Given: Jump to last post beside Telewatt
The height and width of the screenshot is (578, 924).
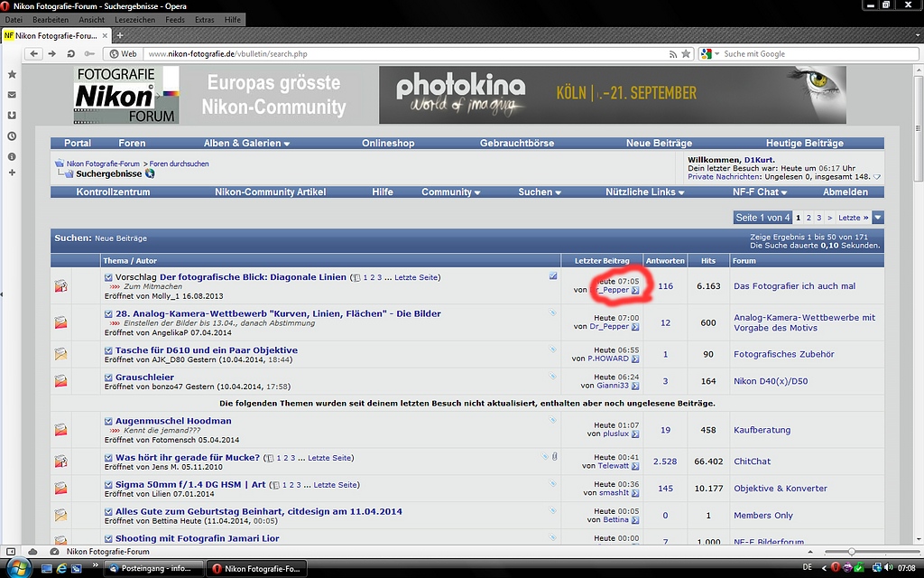Looking at the screenshot, I should (x=634, y=466).
